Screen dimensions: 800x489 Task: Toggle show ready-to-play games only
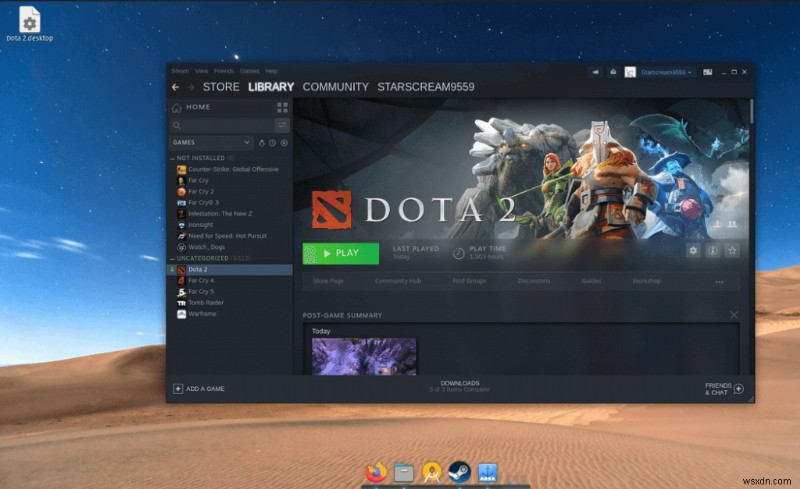[x=284, y=143]
